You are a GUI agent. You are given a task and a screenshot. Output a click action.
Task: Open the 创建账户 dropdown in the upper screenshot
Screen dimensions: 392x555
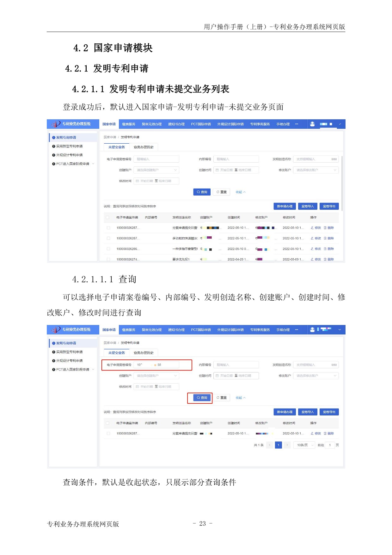[x=156, y=170]
